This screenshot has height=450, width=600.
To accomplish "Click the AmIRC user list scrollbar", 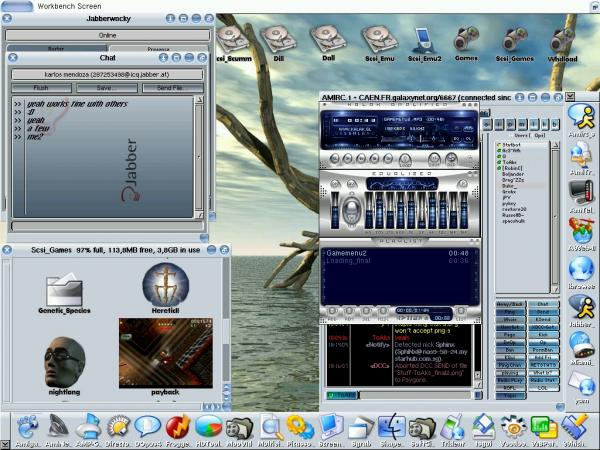I will (x=556, y=217).
